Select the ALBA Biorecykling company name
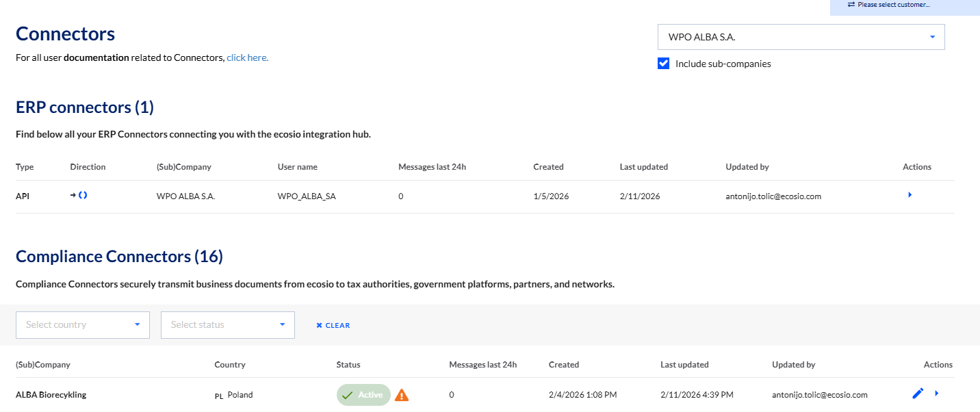The height and width of the screenshot is (412, 980). (x=51, y=395)
